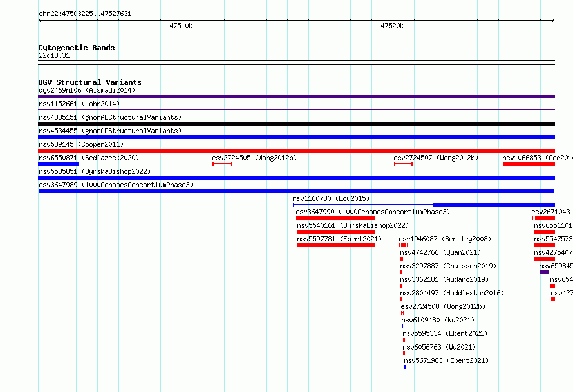This screenshot has height=392, width=573.
Task: Click the chr22:47503225..47527631 region label
Action: [x=85, y=14]
